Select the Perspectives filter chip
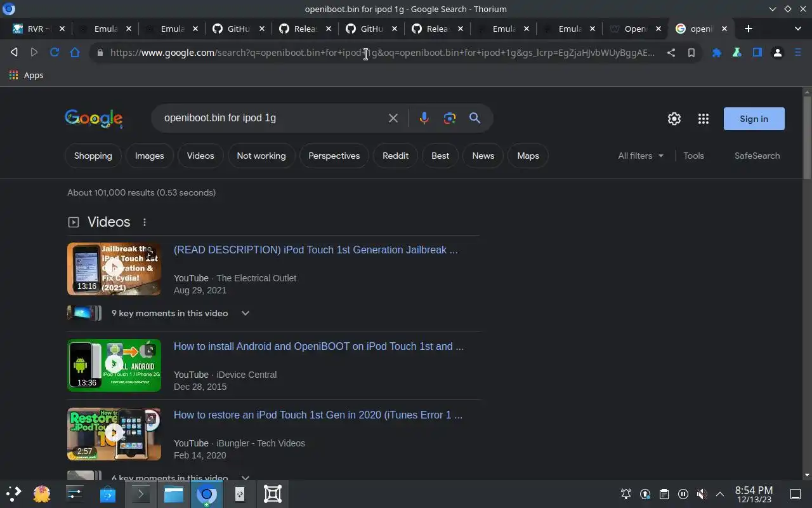Viewport: 812px width, 508px height. (334, 156)
